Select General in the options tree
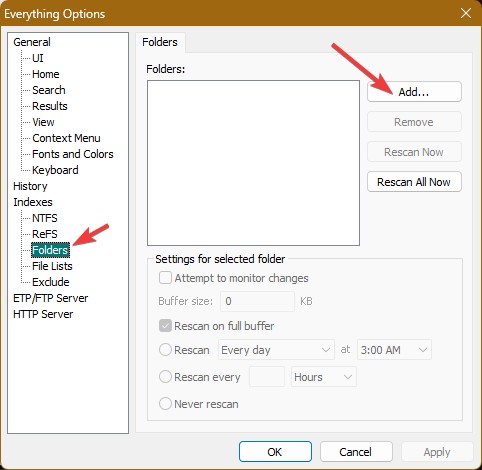482x470 pixels. [32, 42]
